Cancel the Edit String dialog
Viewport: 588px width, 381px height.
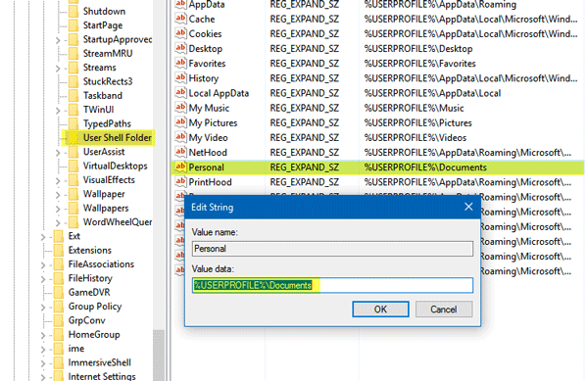(x=444, y=310)
